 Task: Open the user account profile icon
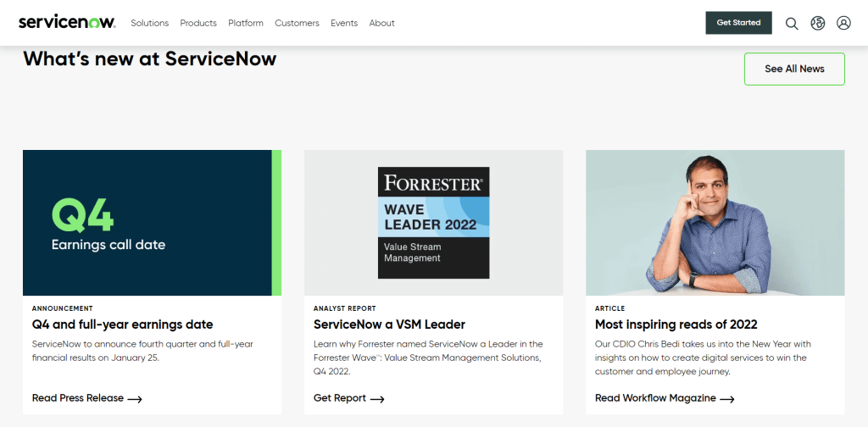[843, 23]
